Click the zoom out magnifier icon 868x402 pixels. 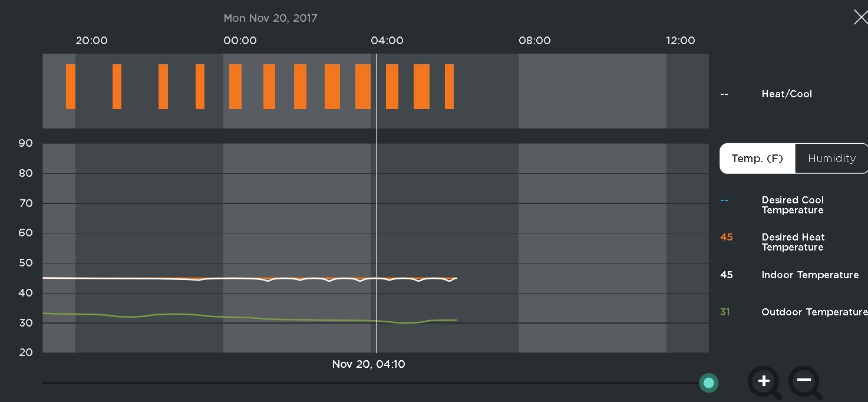(x=804, y=381)
